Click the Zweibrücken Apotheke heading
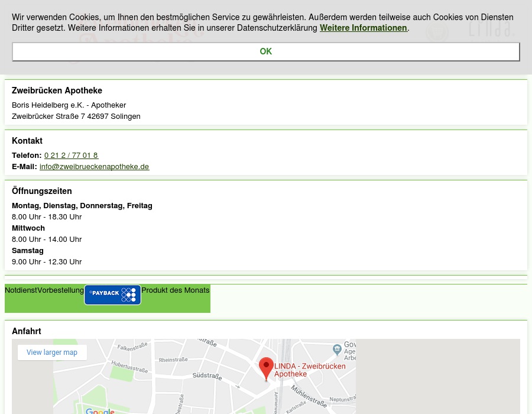Screen dimensions: 532x414 57,90
